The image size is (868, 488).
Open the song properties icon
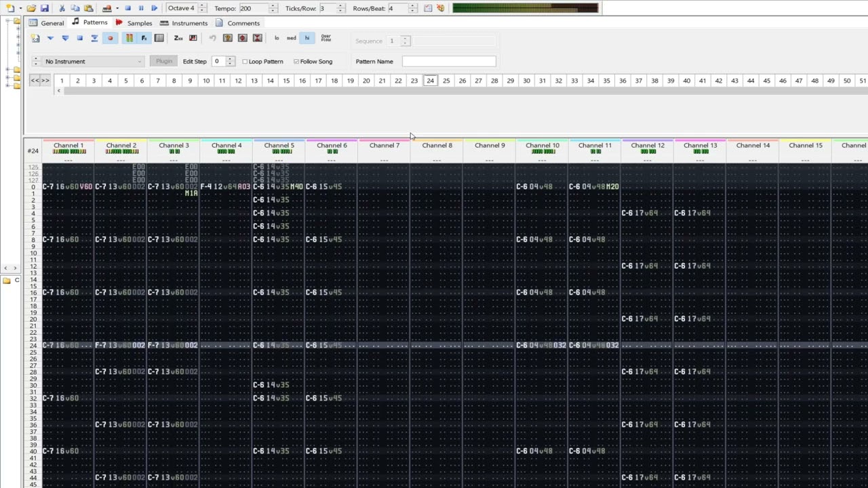(428, 8)
